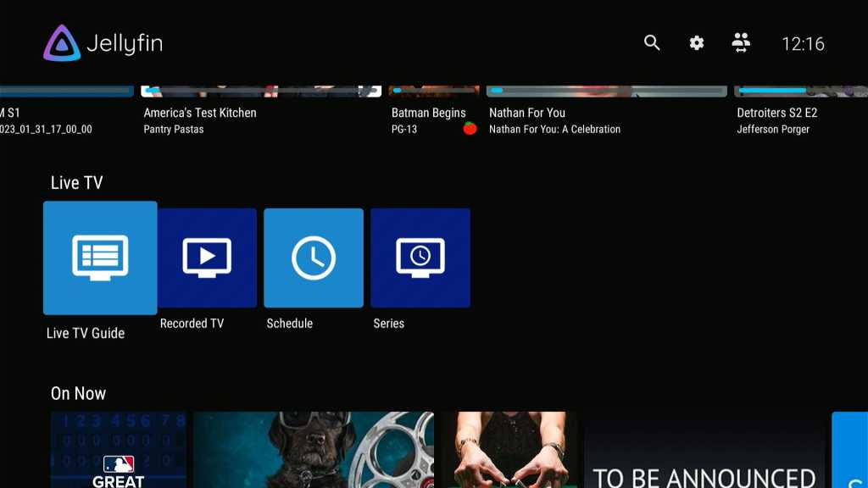The height and width of the screenshot is (488, 868).
Task: Open the Schedule clock tile
Action: pos(314,258)
